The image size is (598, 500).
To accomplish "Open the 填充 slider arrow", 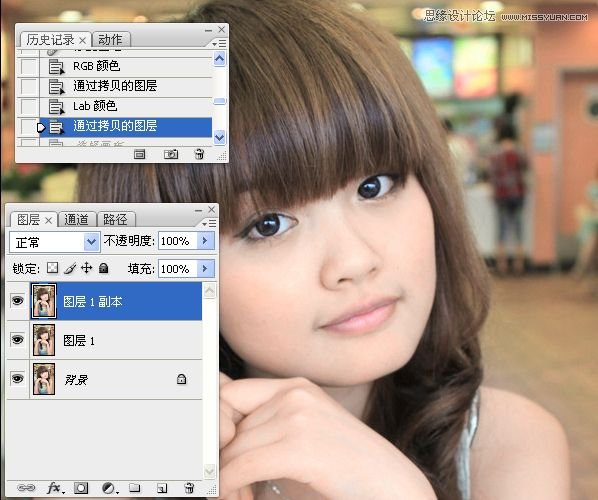I will [206, 268].
